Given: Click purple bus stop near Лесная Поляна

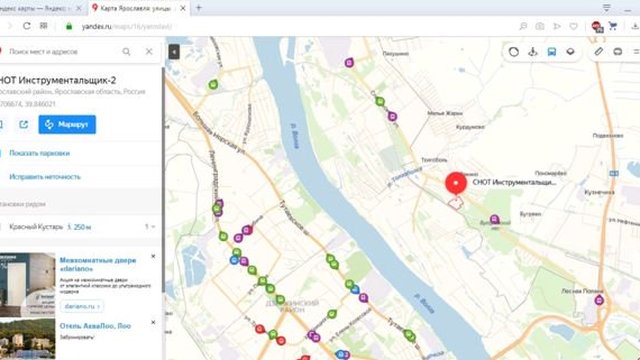Looking at the screenshot, I should 599,300.
